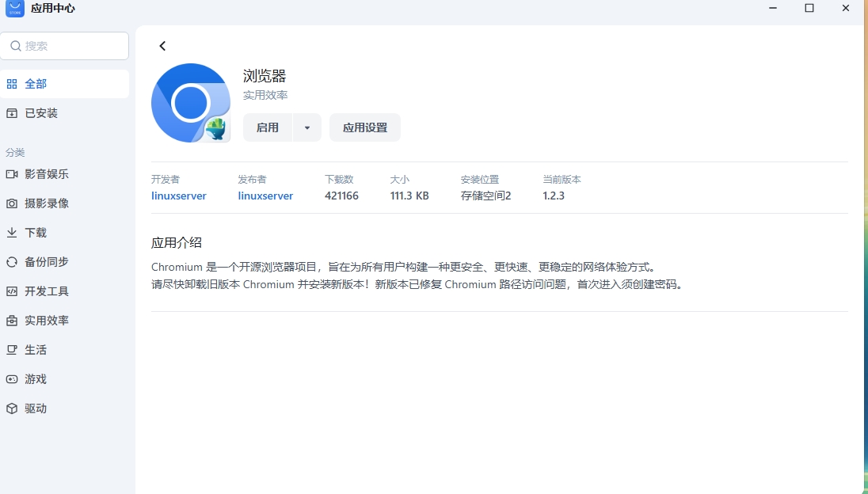Click the briefcase icon for 实用效率

coord(12,321)
